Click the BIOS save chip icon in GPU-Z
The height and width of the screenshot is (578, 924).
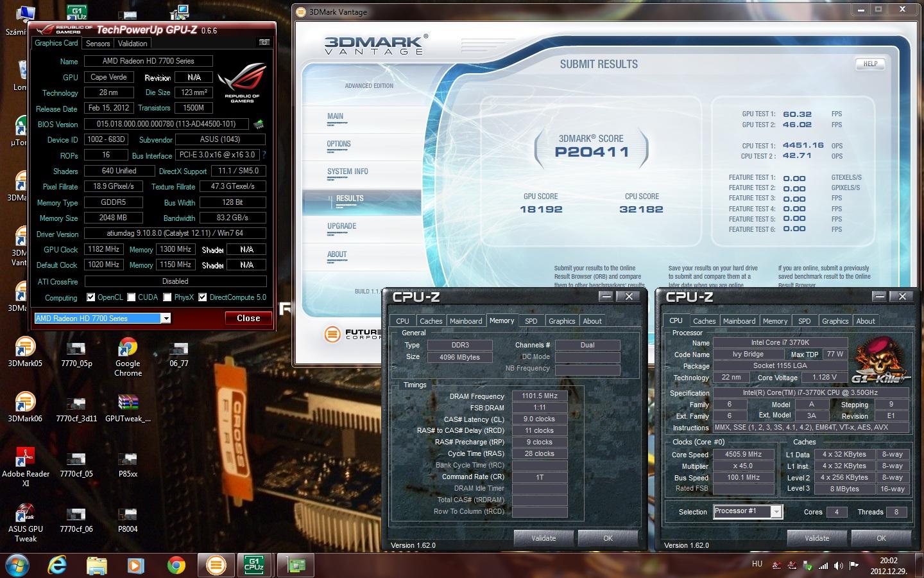pos(259,124)
